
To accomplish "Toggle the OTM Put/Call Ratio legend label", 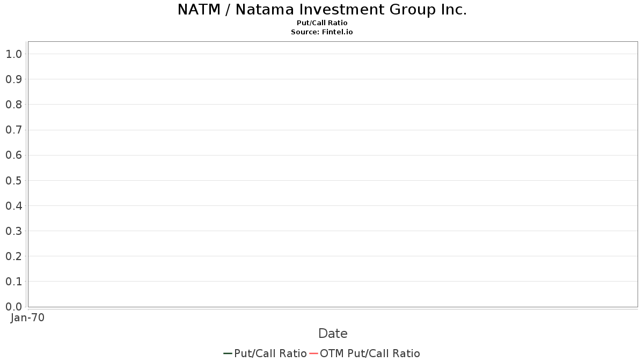I will (370, 353).
